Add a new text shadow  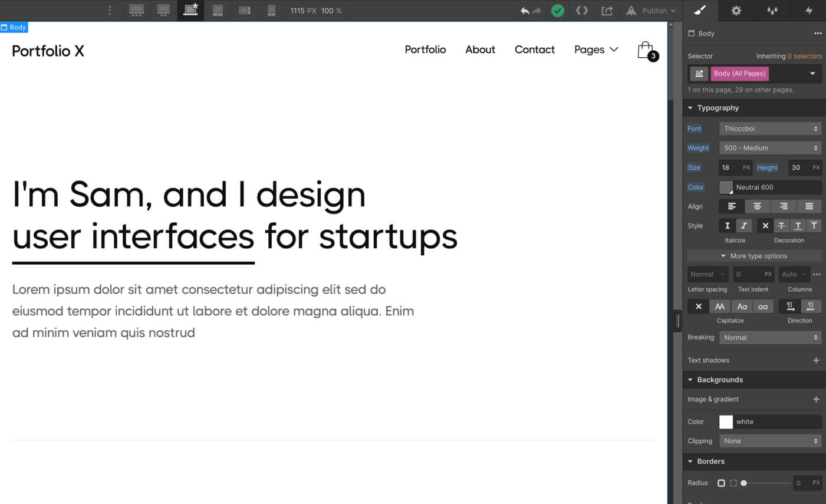817,360
